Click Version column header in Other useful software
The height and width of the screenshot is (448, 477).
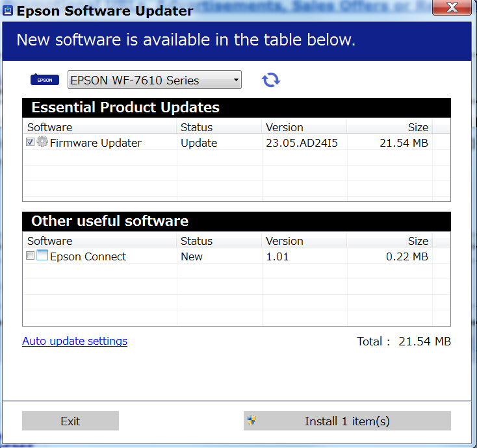pos(304,241)
